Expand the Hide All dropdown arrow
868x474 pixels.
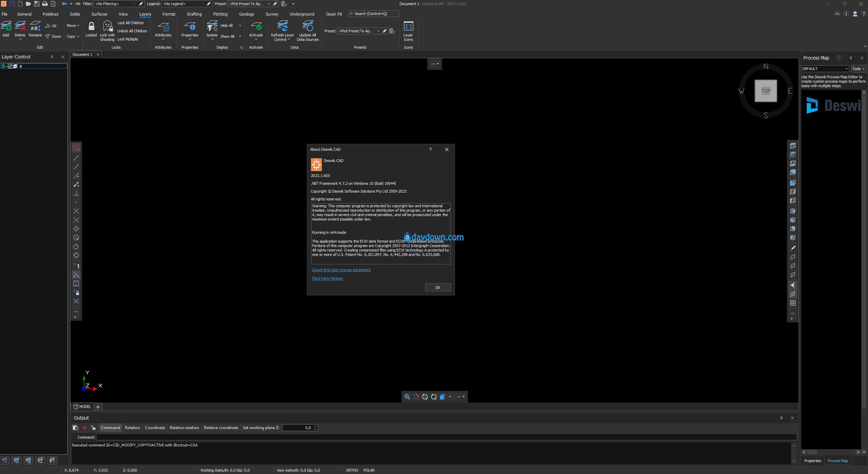pos(240,26)
